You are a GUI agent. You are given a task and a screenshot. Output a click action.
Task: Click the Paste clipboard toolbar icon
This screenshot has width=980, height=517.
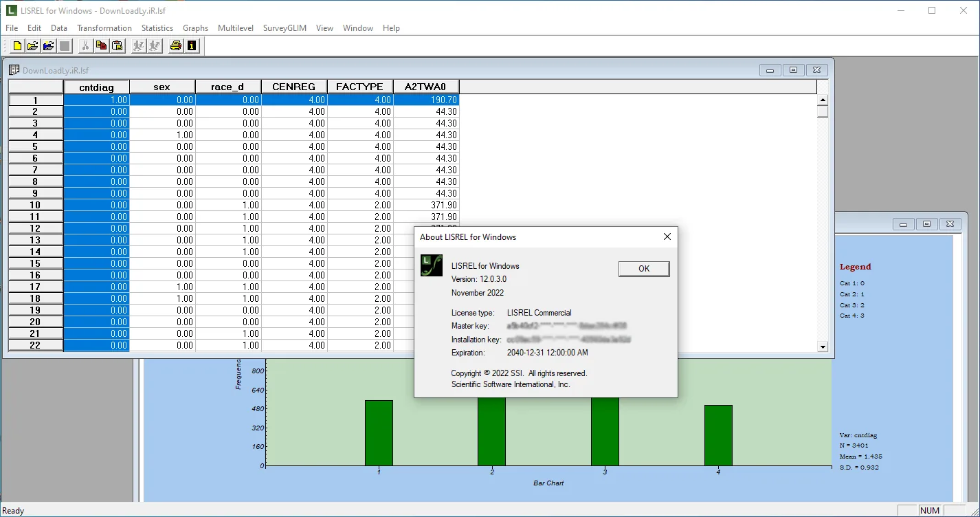(x=118, y=46)
